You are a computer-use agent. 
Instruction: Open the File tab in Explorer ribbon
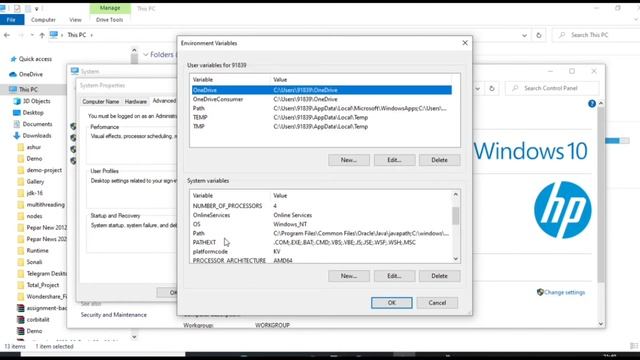[11, 20]
